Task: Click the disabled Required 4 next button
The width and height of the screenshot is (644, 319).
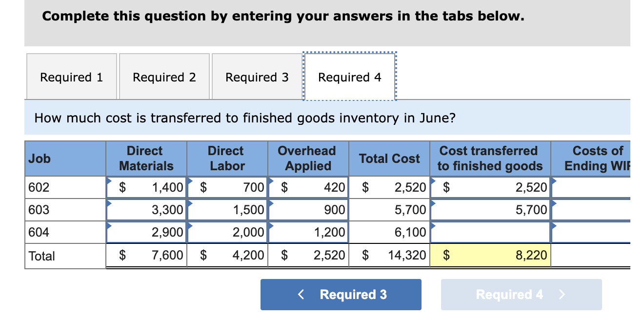Action: [x=522, y=295]
